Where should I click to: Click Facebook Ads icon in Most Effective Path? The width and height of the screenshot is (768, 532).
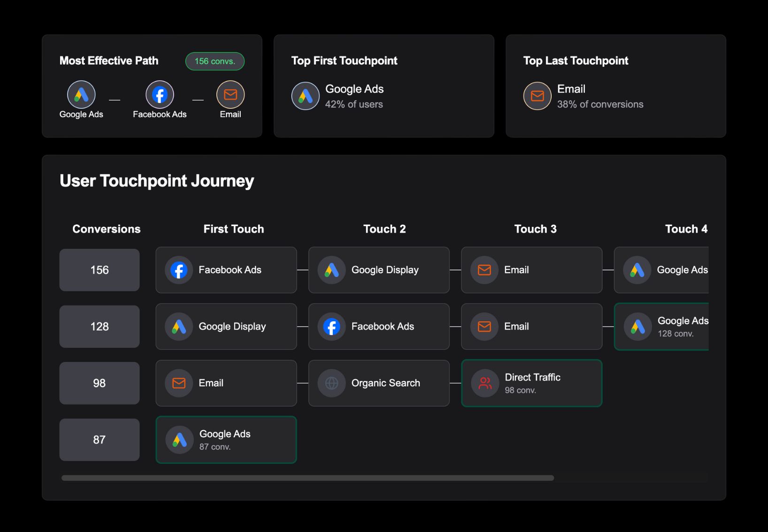point(160,95)
